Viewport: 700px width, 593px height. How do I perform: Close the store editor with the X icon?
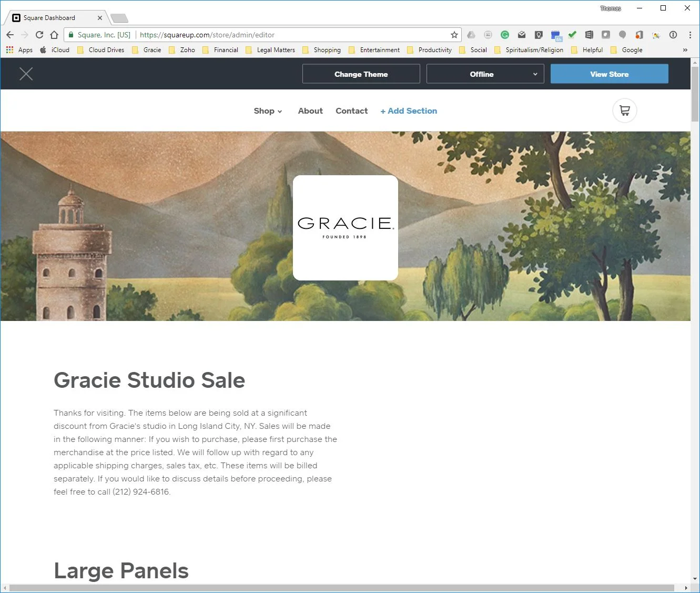(26, 74)
